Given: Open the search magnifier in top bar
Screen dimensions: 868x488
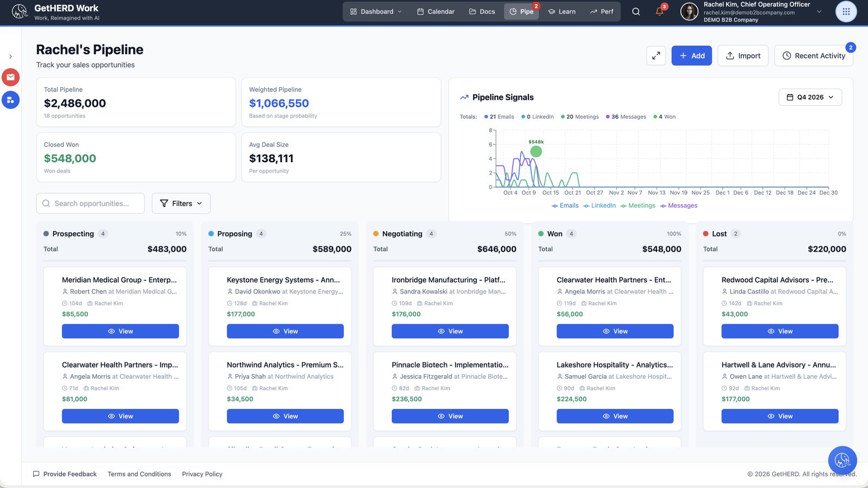Looking at the screenshot, I should (x=636, y=11).
